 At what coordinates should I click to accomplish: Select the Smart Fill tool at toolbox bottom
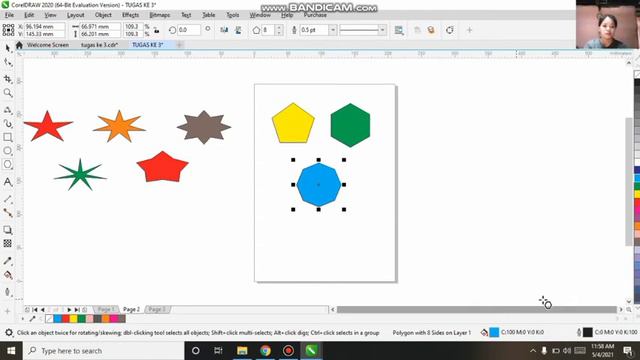coord(8,291)
